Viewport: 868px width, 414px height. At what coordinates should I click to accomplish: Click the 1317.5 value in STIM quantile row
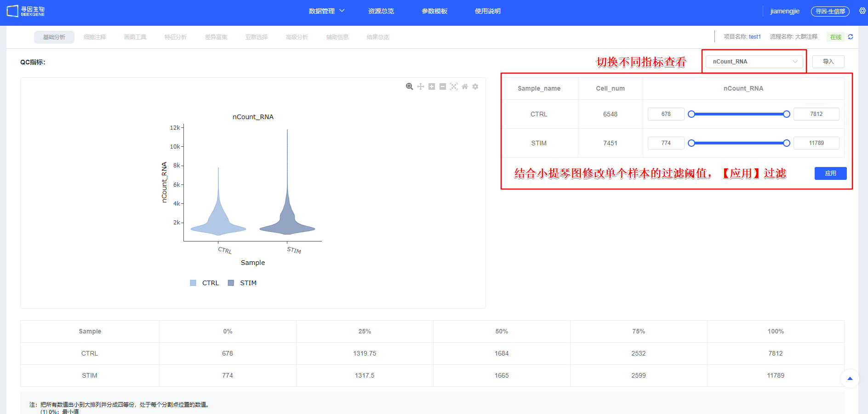(x=365, y=375)
